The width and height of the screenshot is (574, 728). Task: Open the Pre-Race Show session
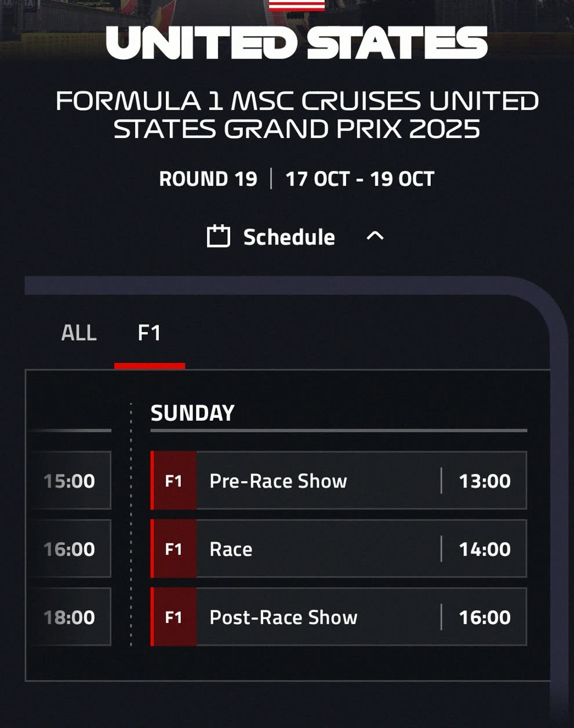pos(278,481)
